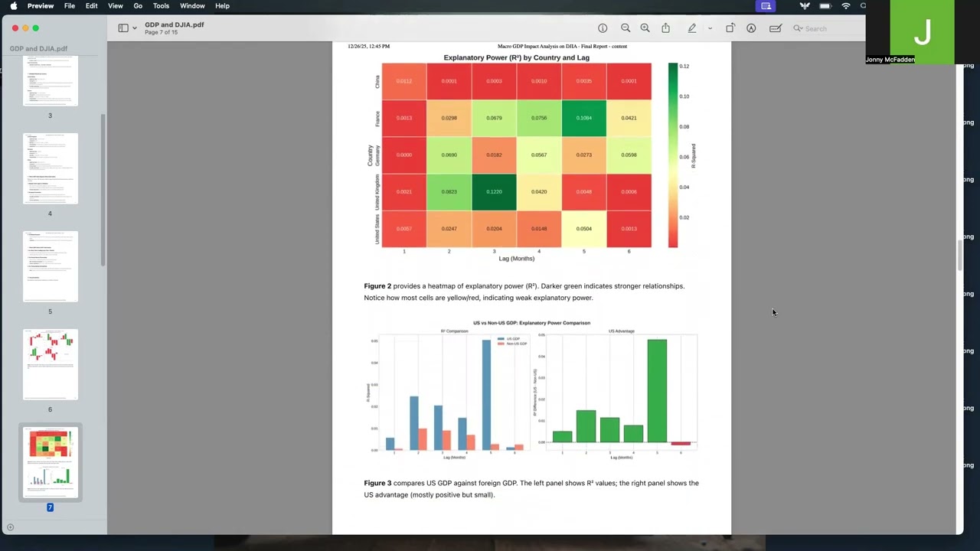Image resolution: width=980 pixels, height=551 pixels.
Task: Click the green full-screen window button
Action: (35, 28)
